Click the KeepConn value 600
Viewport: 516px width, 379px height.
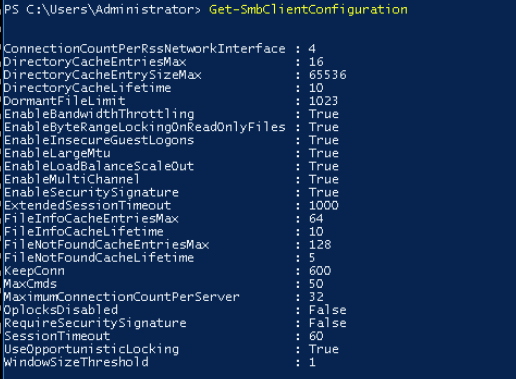coord(320,271)
